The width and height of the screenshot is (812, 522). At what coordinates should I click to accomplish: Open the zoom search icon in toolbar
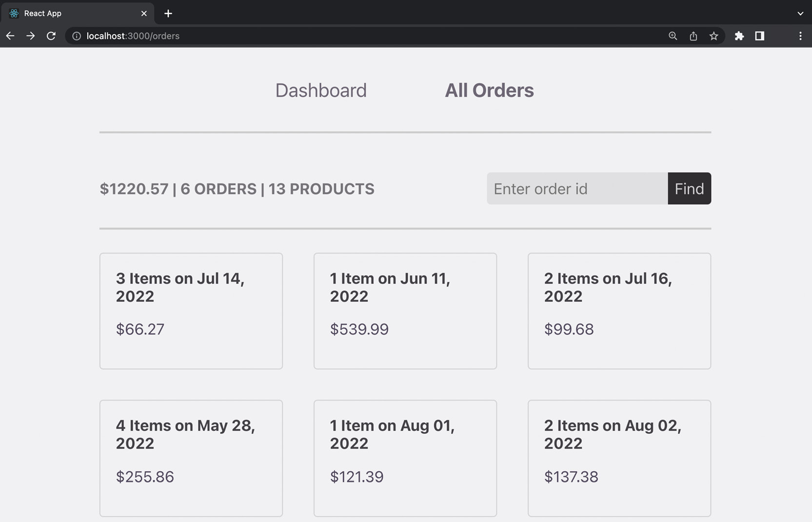(x=673, y=36)
